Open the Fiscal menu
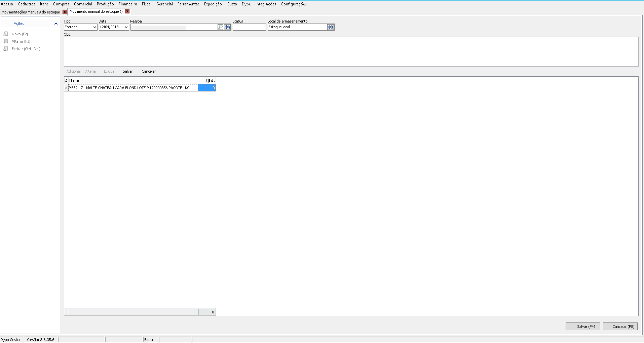 pos(147,4)
